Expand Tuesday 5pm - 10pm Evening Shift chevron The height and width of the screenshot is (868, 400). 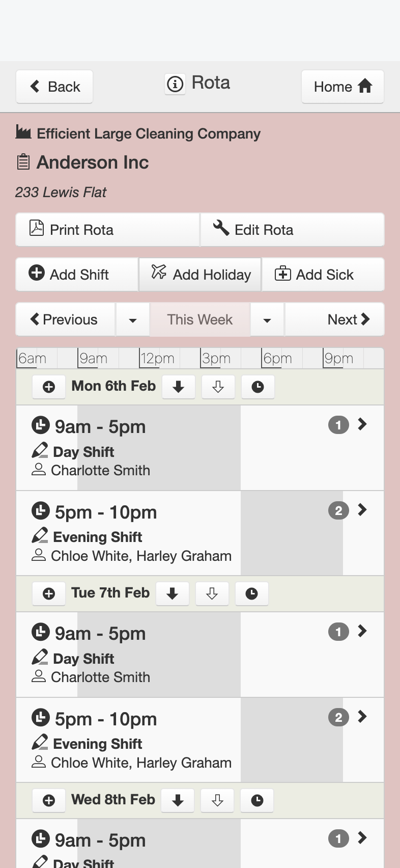362,717
